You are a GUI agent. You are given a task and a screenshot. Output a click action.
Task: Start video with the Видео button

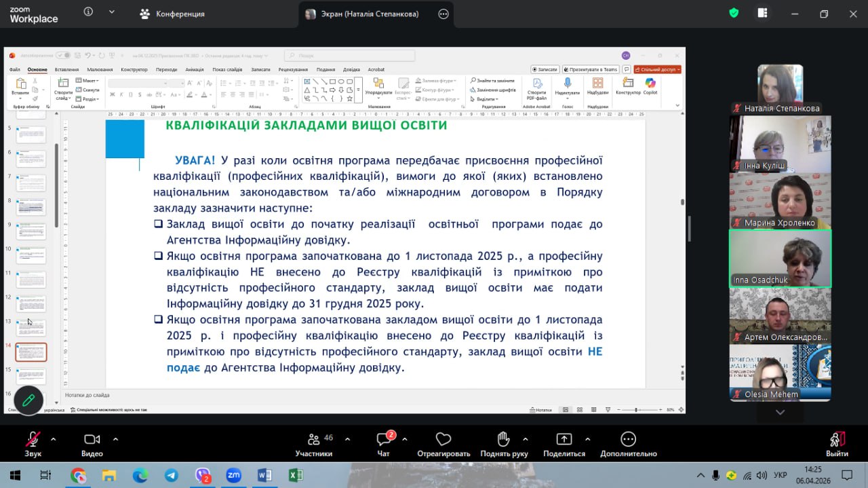(x=92, y=439)
